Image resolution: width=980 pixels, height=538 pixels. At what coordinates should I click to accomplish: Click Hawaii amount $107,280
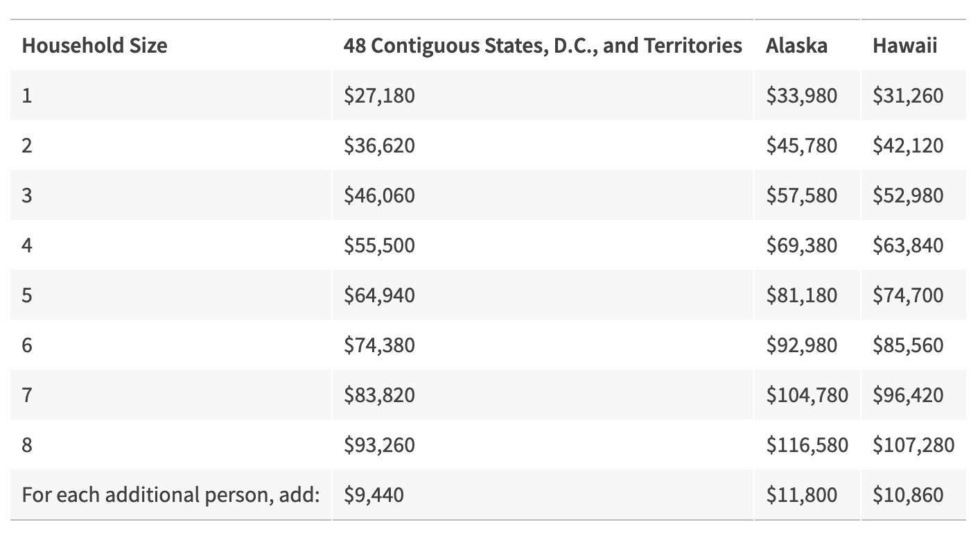[x=913, y=445]
